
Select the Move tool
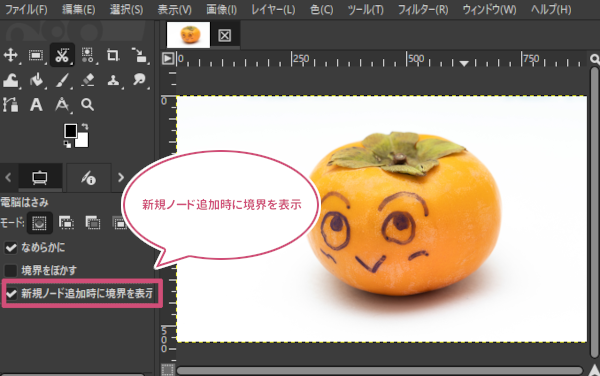tap(11, 55)
